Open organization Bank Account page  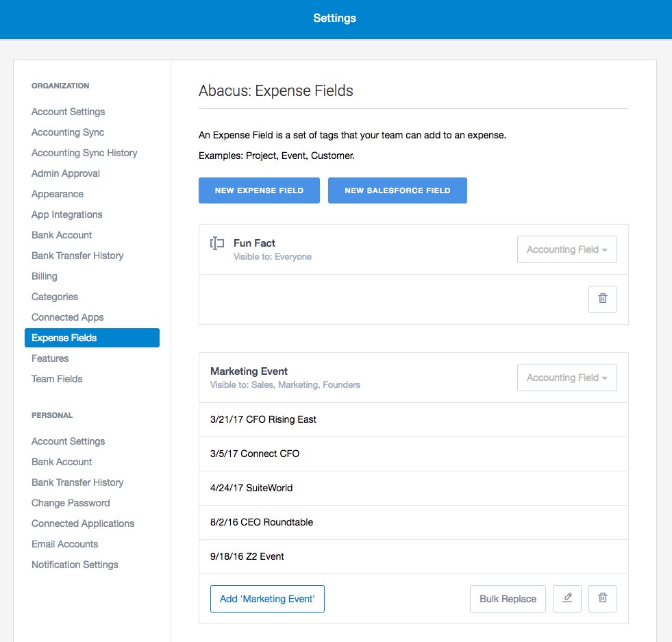pyautogui.click(x=62, y=235)
